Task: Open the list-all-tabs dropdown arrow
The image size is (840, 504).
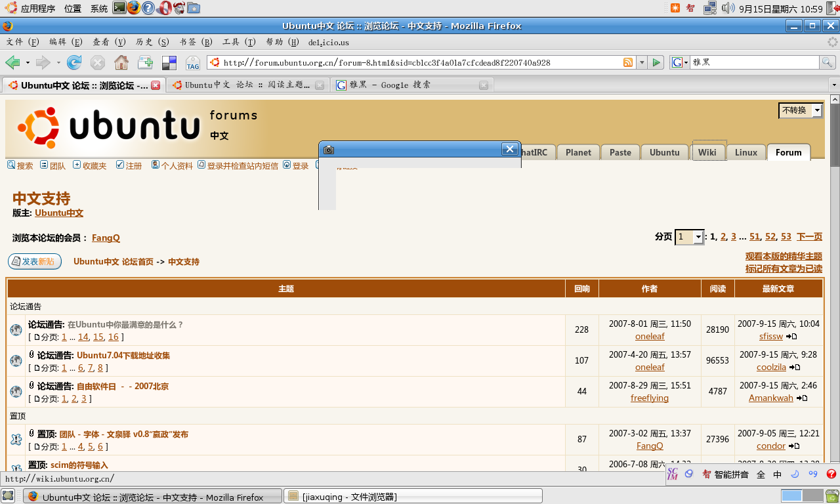Action: coord(834,85)
